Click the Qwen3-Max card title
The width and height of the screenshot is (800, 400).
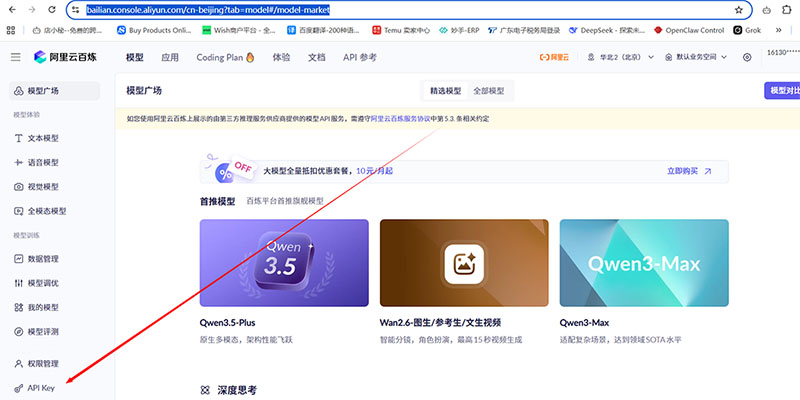point(584,323)
